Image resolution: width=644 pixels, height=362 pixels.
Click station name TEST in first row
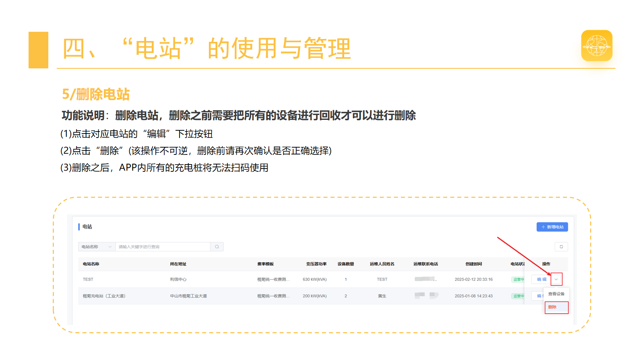click(88, 279)
